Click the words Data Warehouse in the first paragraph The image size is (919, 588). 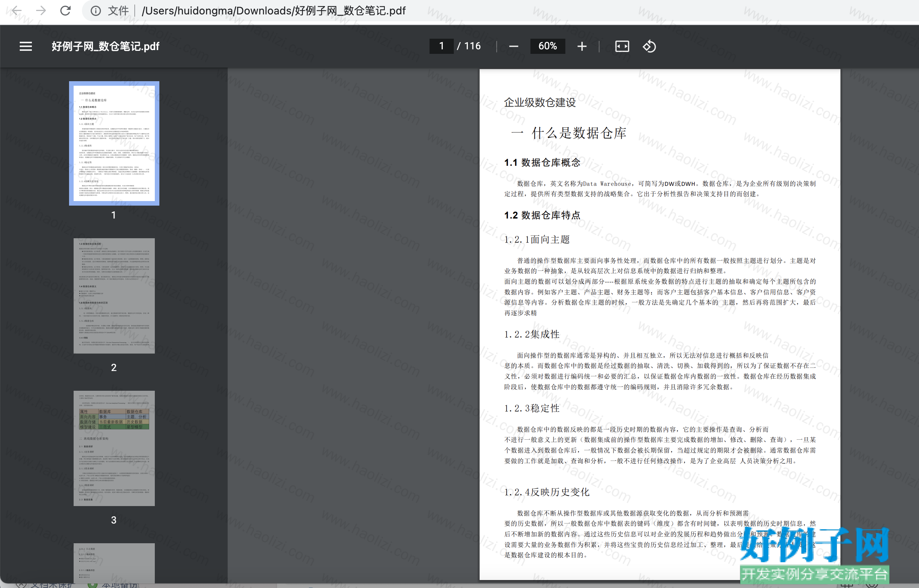(x=607, y=184)
